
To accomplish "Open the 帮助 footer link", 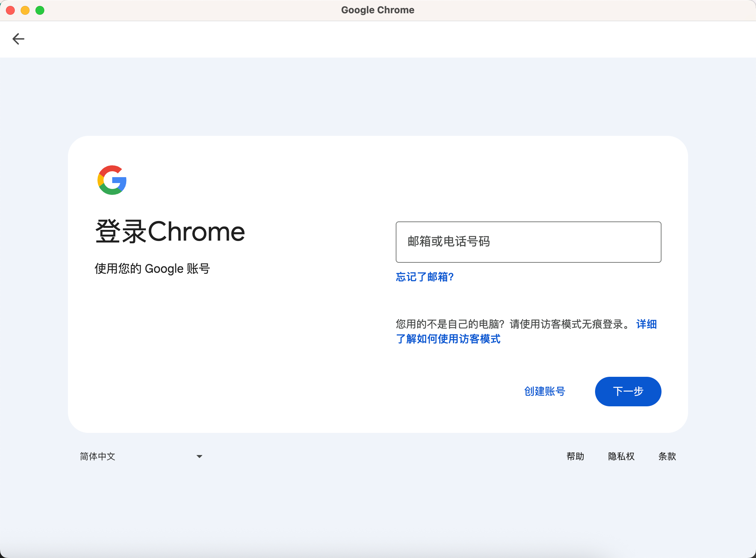I will (x=575, y=457).
